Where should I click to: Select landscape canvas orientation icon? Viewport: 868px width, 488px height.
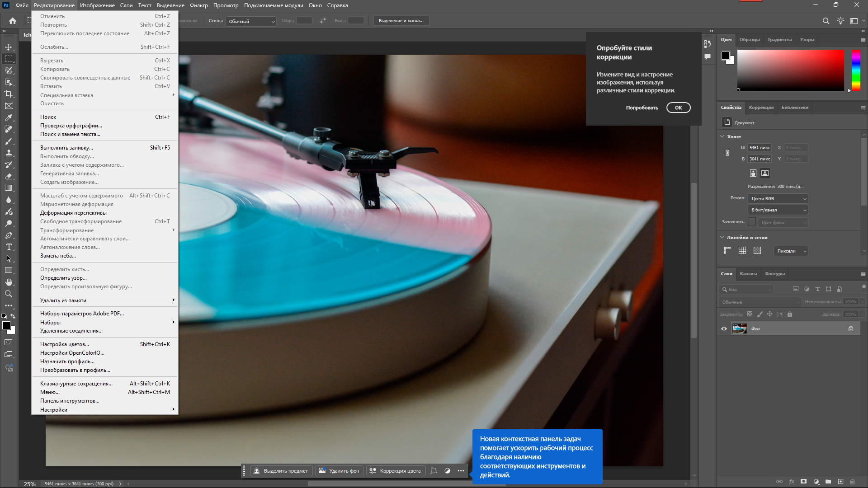pyautogui.click(x=765, y=173)
